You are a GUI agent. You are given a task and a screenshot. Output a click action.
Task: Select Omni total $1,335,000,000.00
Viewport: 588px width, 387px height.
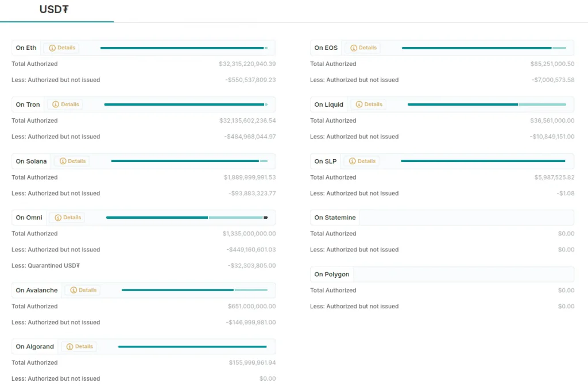point(249,233)
